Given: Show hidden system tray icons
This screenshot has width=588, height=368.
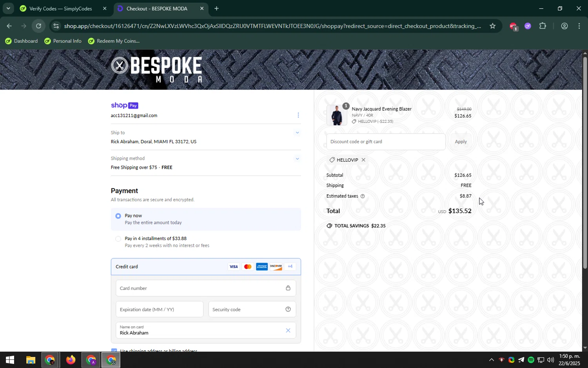Looking at the screenshot, I should click(491, 360).
